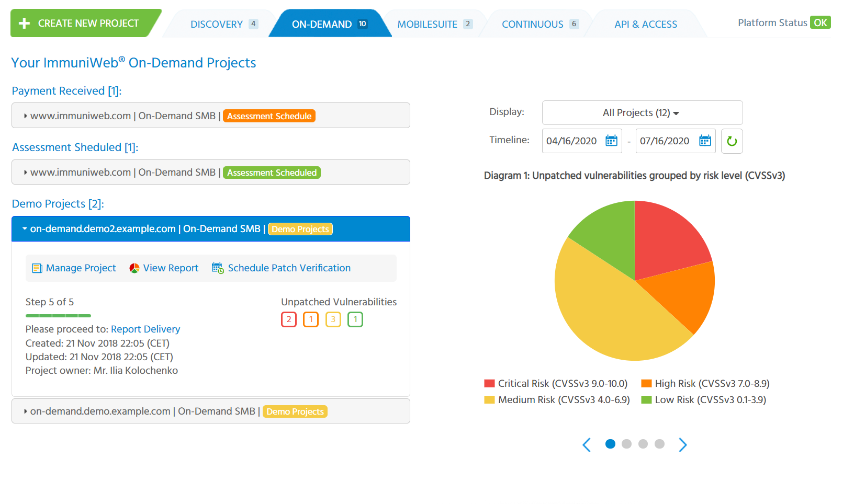Toggle the Low Risk legend swatch

(647, 400)
